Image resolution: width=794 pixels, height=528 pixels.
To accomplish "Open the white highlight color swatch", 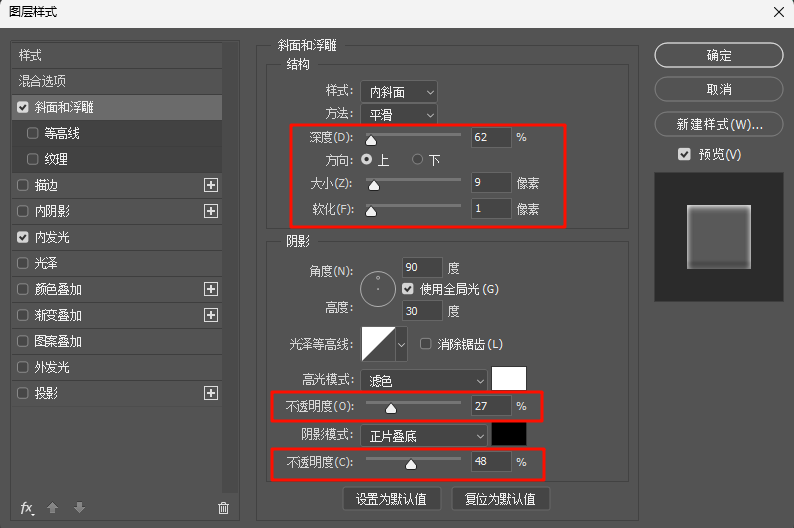I will 509,379.
